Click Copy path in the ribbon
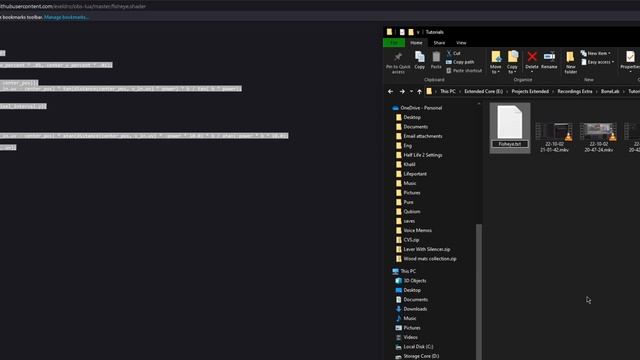 click(460, 62)
